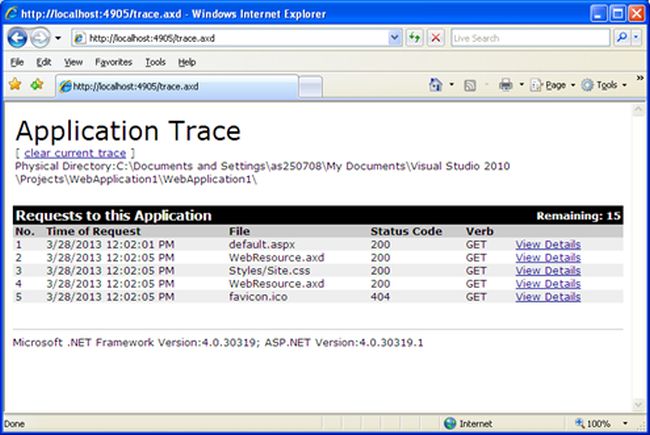This screenshot has height=435, width=650.
Task: Click the Home icon in command bar
Action: 436,85
